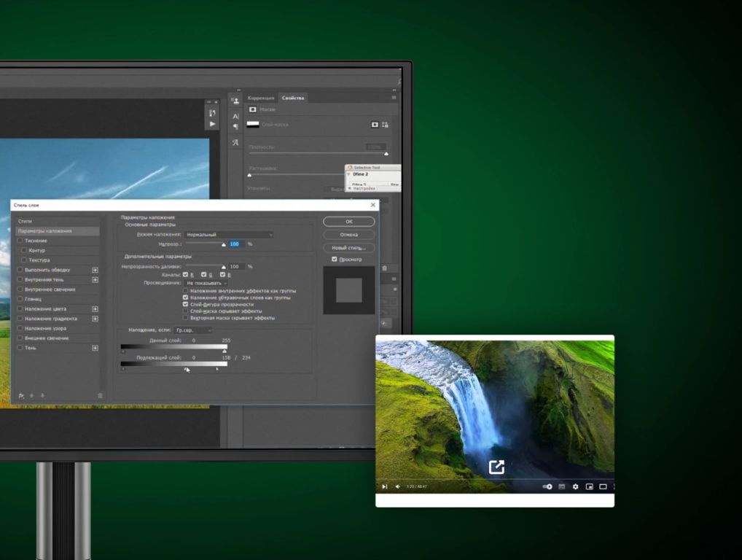742x560 pixels.
Task: Open the Наложение, если channel dropdown
Action: [193, 330]
